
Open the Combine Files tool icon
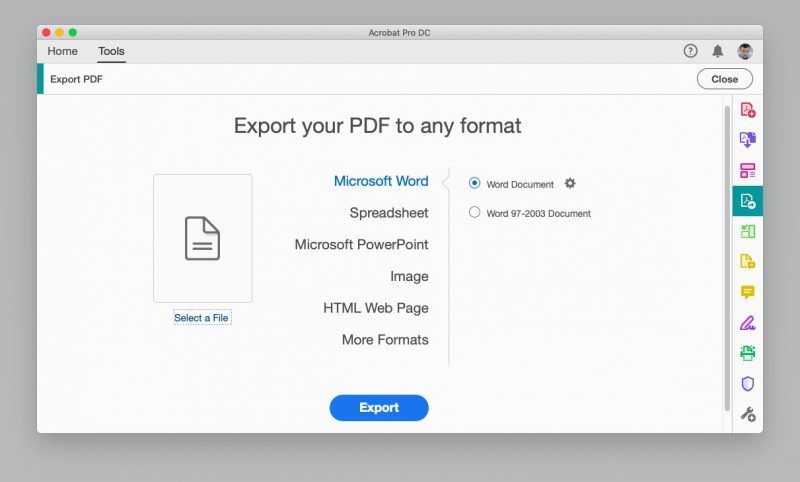coord(747,140)
